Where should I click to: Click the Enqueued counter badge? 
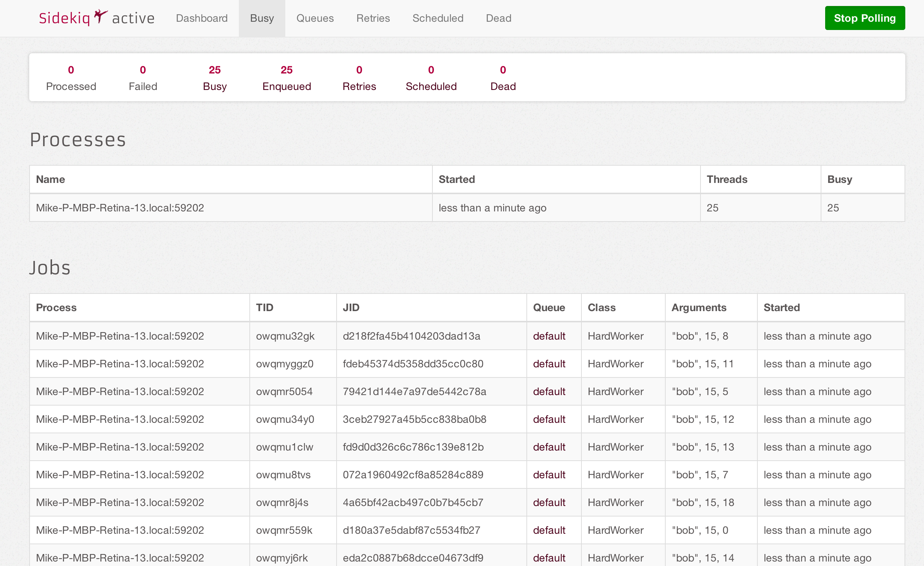pos(286,70)
